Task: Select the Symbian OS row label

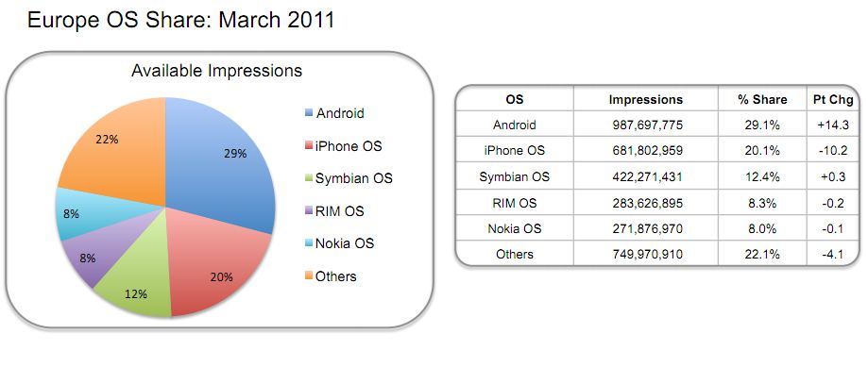Action: pyautogui.click(x=514, y=177)
